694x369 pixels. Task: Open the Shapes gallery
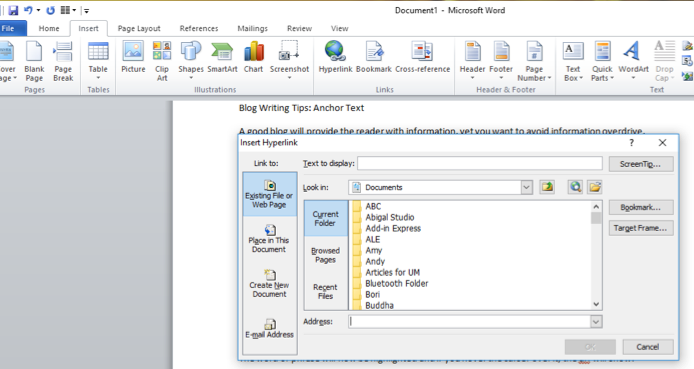coord(191,60)
